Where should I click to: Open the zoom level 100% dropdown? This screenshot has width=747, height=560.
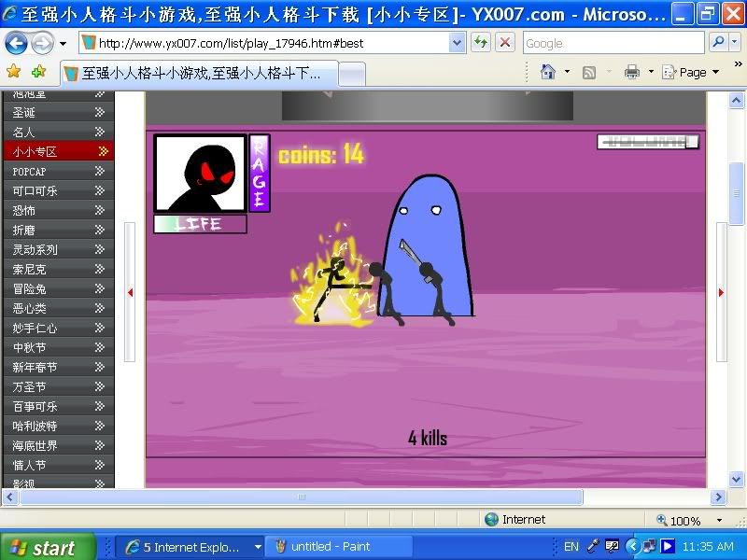[718, 520]
